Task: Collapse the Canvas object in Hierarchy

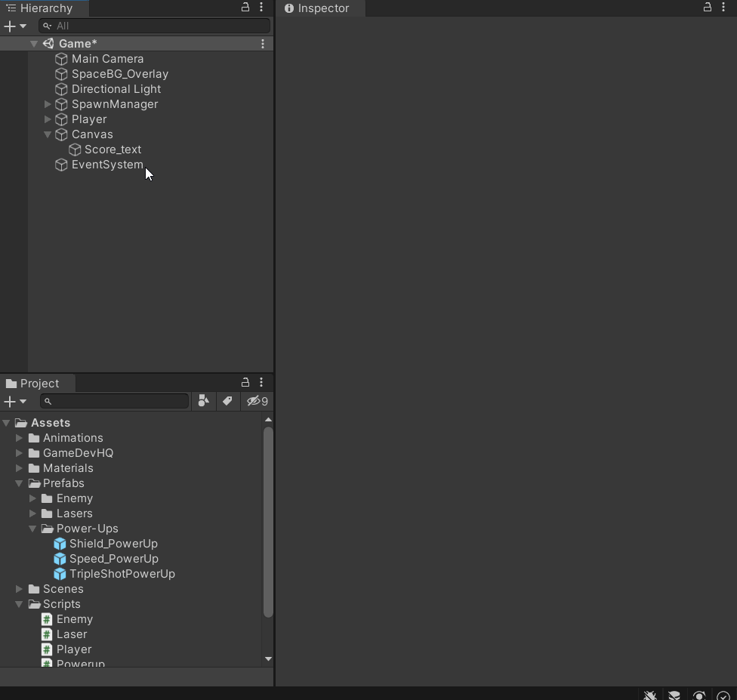Action: [48, 134]
